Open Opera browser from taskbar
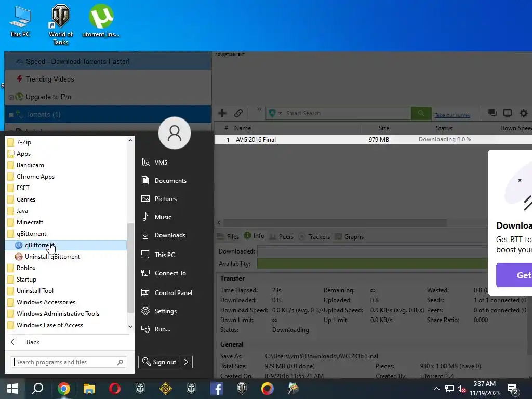The image size is (532, 399). pos(115,389)
